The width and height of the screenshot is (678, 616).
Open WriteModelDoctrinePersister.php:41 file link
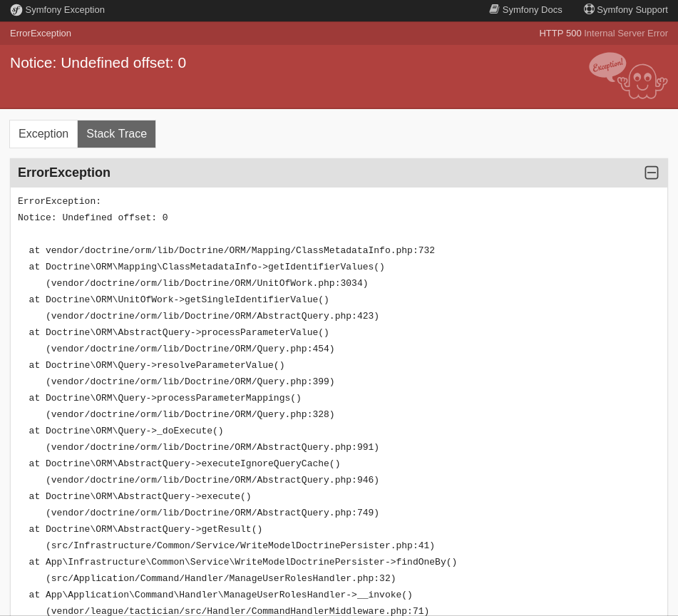tap(240, 545)
